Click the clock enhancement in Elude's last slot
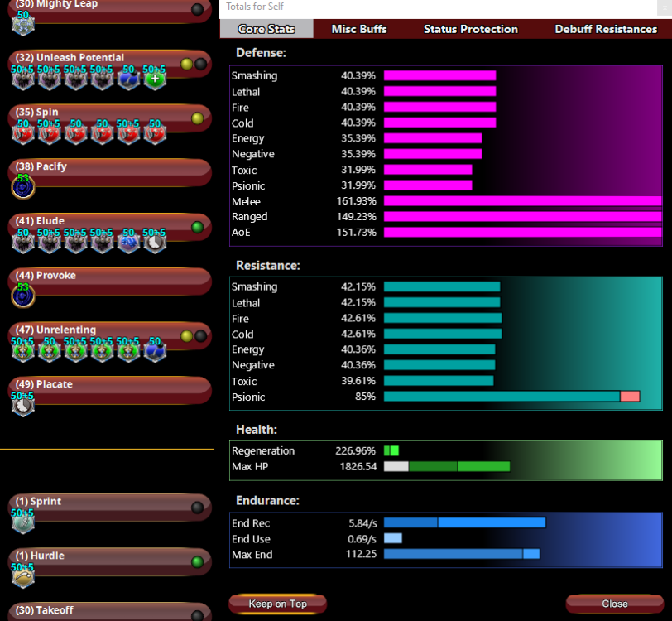This screenshot has height=621, width=672. tap(155, 242)
